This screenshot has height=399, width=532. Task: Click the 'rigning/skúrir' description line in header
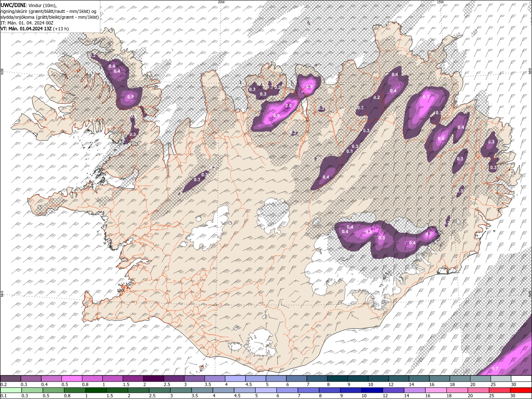pyautogui.click(x=49, y=11)
